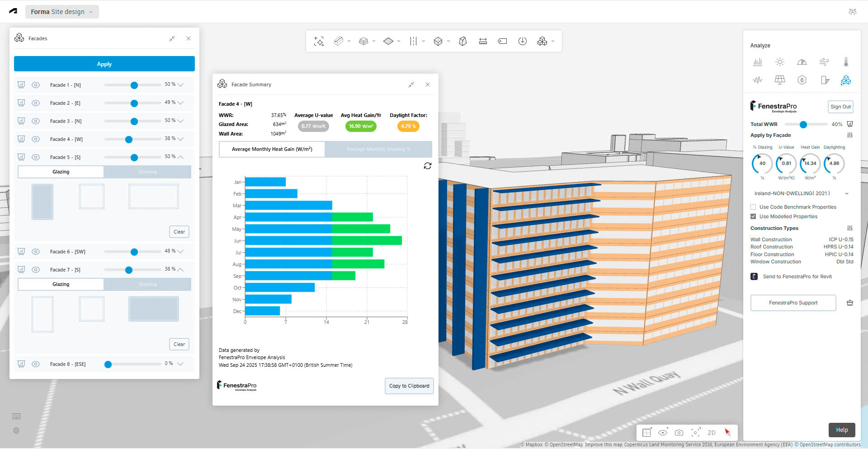Enable Use Code Benchmark Properties
Viewport: 868px width, 449px height.
(x=753, y=207)
